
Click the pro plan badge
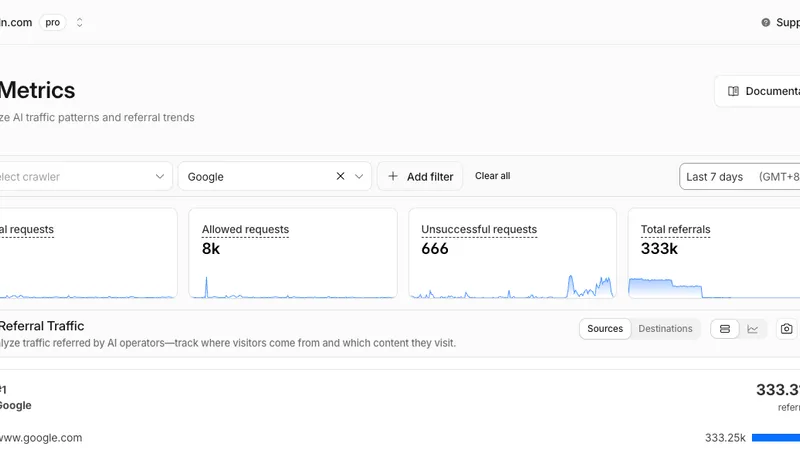[x=53, y=22]
